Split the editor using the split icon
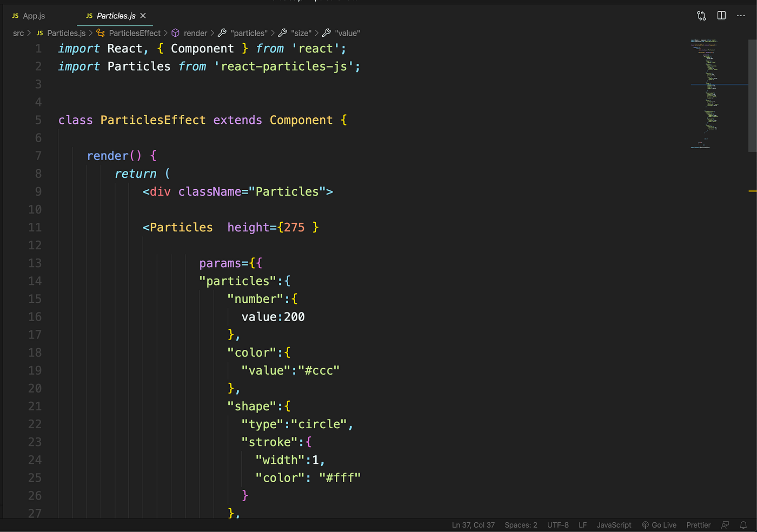Viewport: 757px width, 532px height. click(721, 16)
